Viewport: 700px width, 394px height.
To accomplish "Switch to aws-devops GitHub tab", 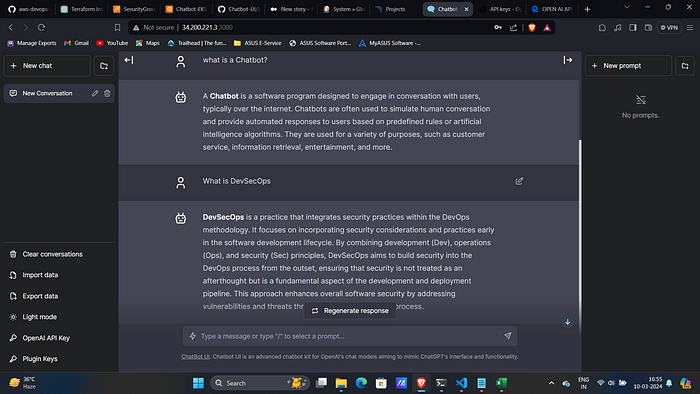I will point(28,9).
